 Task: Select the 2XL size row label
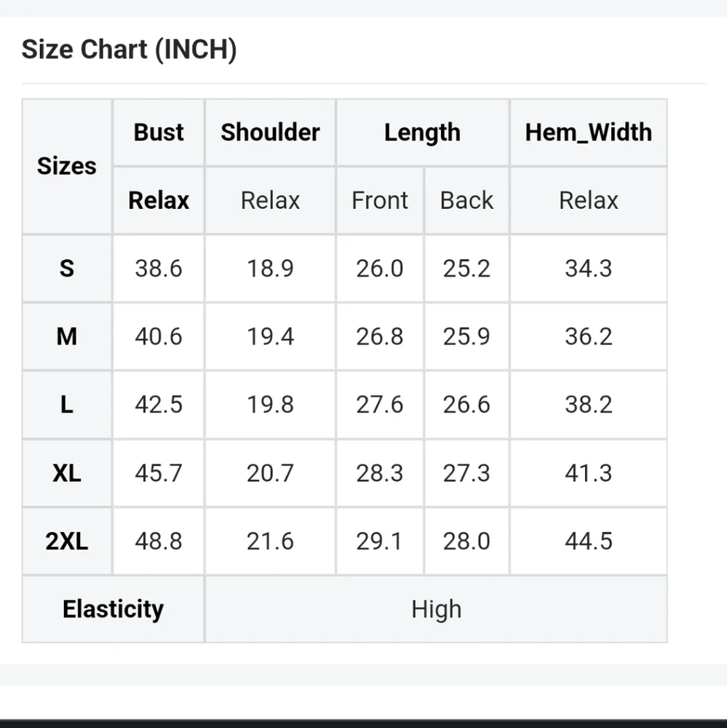pyautogui.click(x=66, y=542)
